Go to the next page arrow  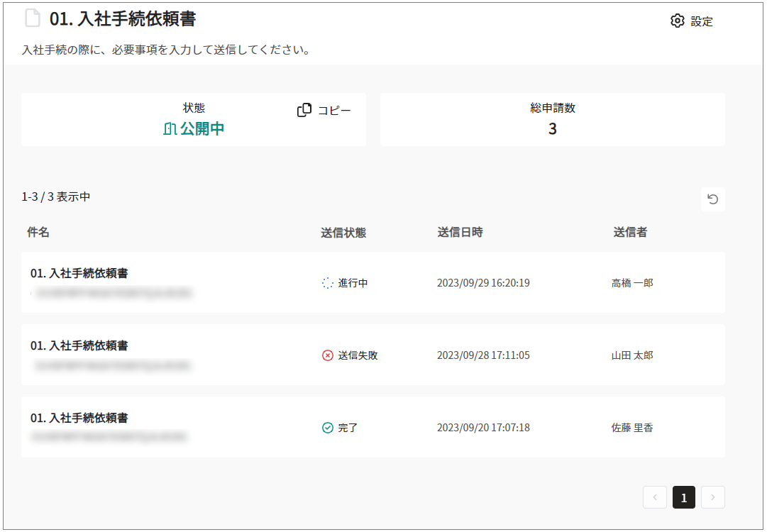click(712, 497)
